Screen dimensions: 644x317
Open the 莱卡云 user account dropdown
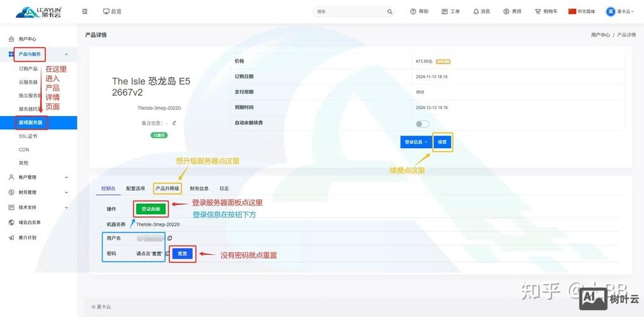(x=620, y=11)
